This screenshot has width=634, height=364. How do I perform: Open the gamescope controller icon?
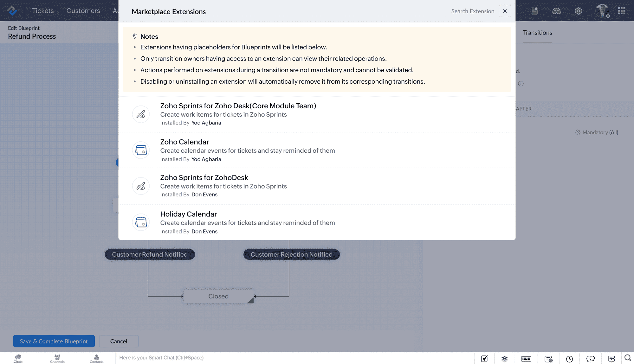[x=556, y=11]
